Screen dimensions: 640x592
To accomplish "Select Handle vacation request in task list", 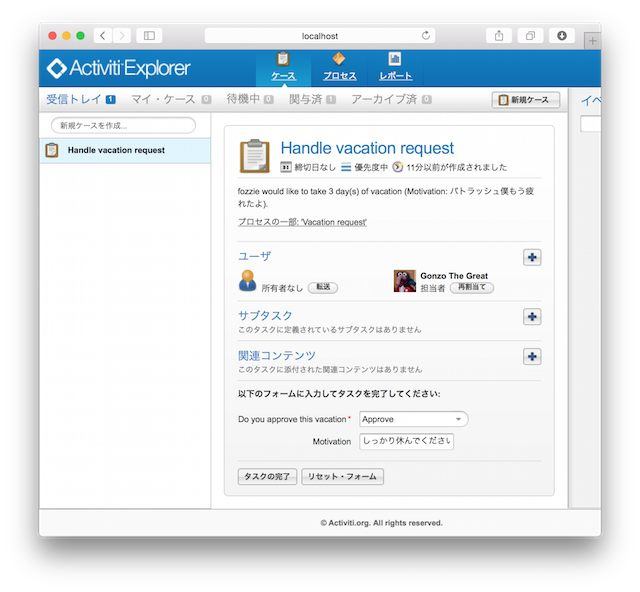I will pos(116,151).
